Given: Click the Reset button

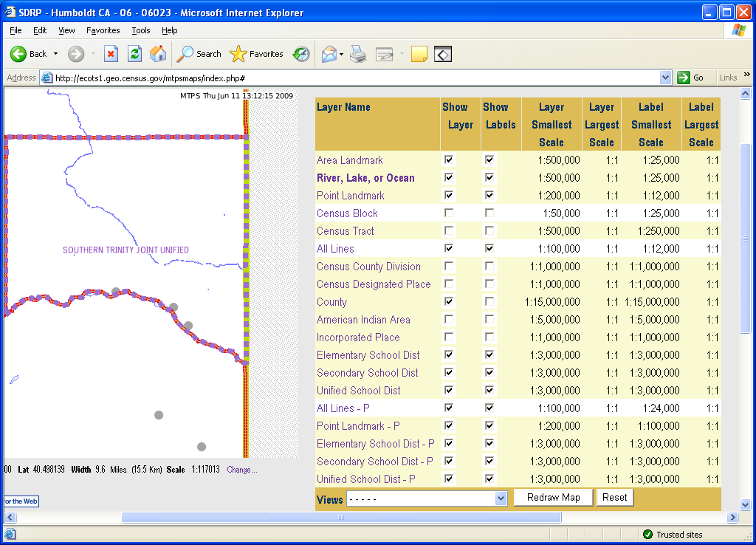Looking at the screenshot, I should point(614,498).
